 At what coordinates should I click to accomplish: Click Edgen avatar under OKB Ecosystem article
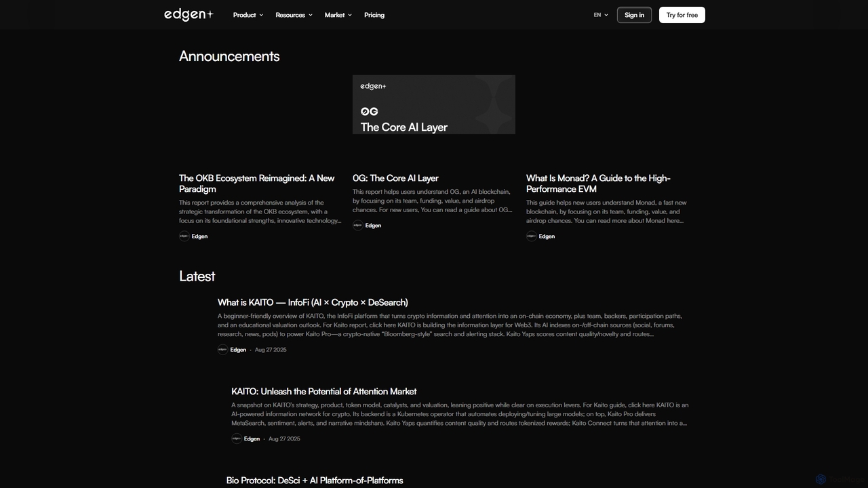184,237
